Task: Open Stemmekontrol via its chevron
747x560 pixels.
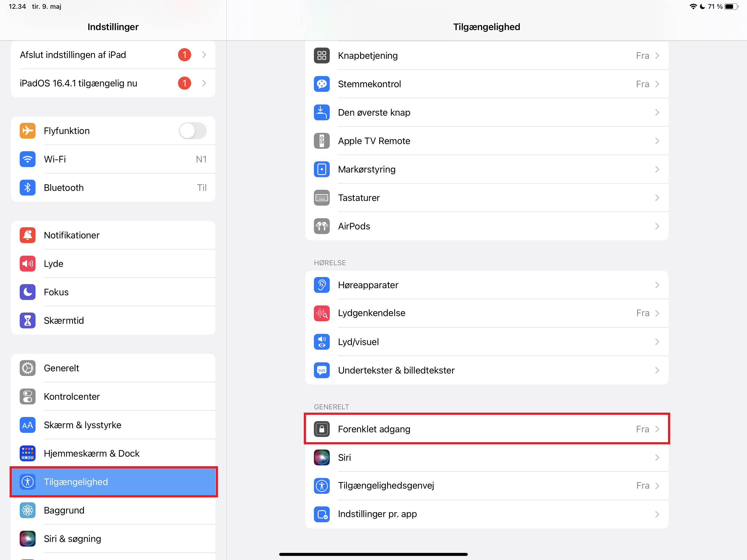Action: click(x=657, y=84)
